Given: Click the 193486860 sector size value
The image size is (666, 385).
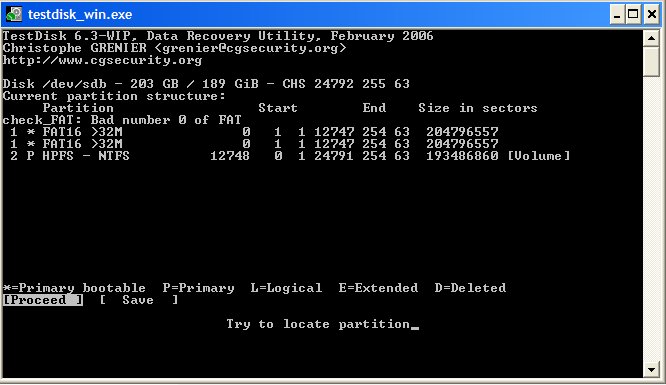Looking at the screenshot, I should click(462, 156).
